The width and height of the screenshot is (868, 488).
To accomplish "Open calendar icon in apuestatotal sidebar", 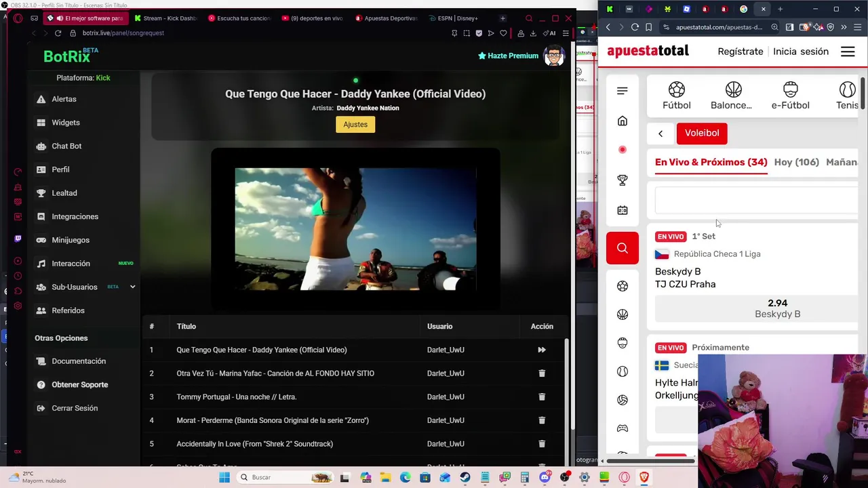I will [x=623, y=210].
